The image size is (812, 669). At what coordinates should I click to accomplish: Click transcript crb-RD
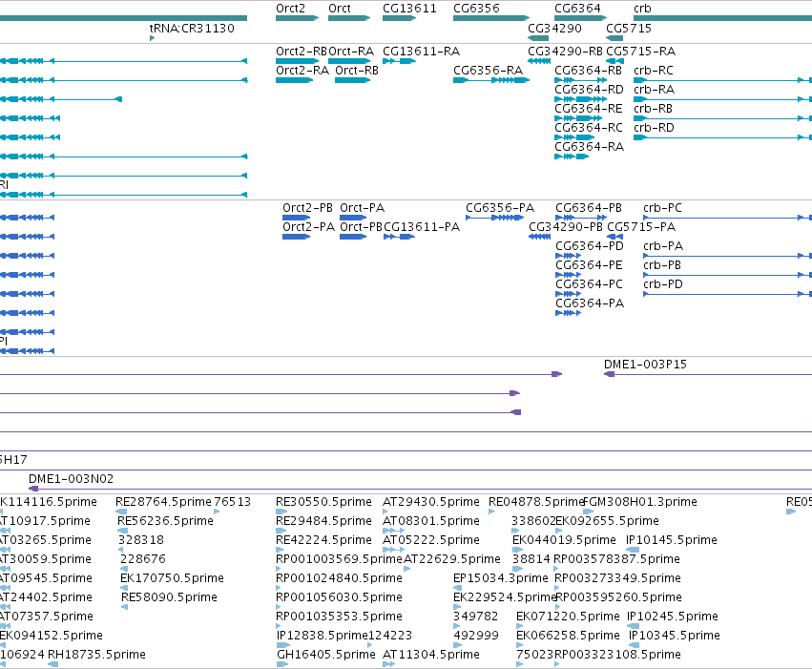(x=723, y=137)
